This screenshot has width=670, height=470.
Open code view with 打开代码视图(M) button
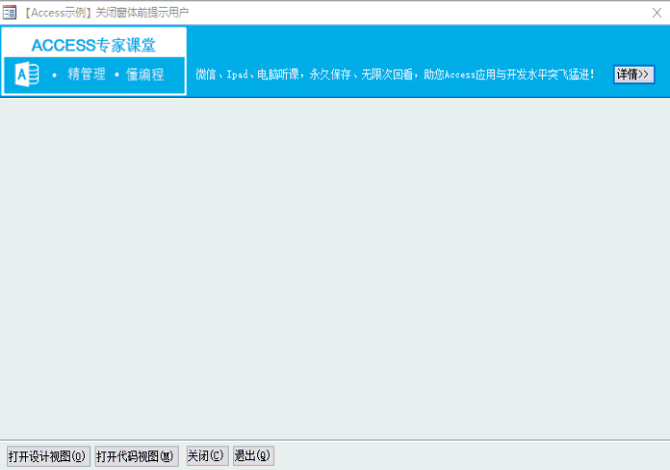(137, 456)
